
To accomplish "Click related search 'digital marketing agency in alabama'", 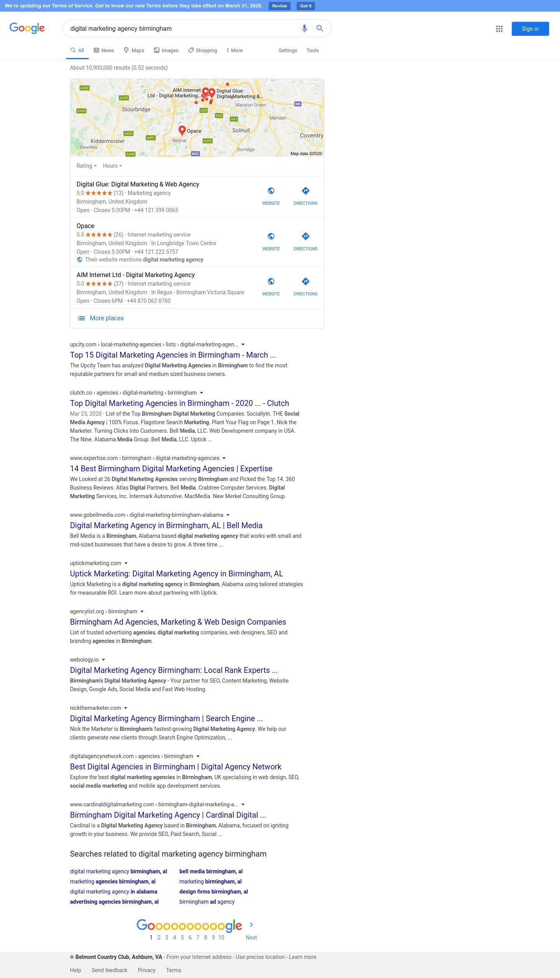I will (114, 892).
